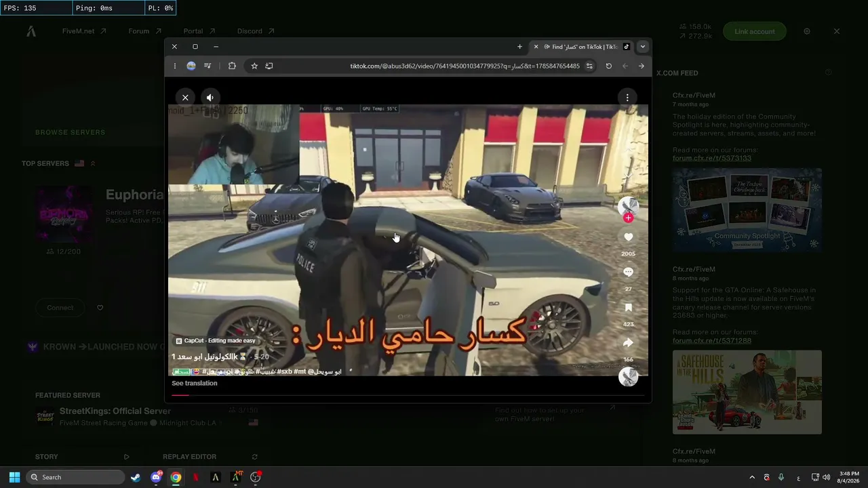The height and width of the screenshot is (488, 868).
Task: Favorite the Euphoria server with the heart
Action: coord(100,308)
